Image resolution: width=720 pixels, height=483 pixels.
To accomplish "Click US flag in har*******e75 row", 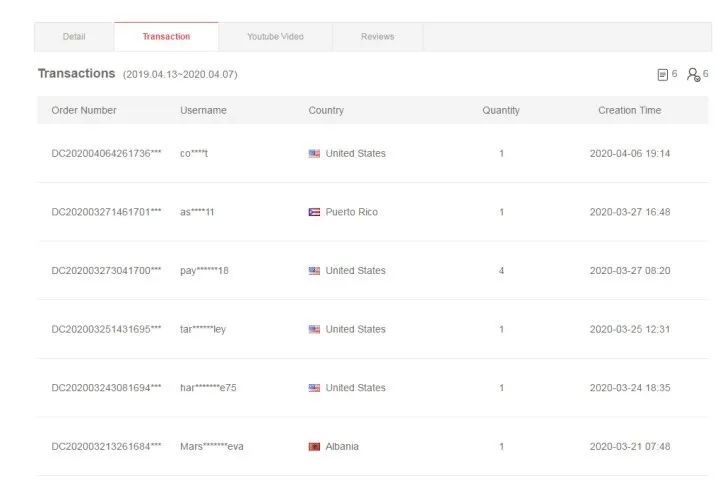I will tap(314, 388).
